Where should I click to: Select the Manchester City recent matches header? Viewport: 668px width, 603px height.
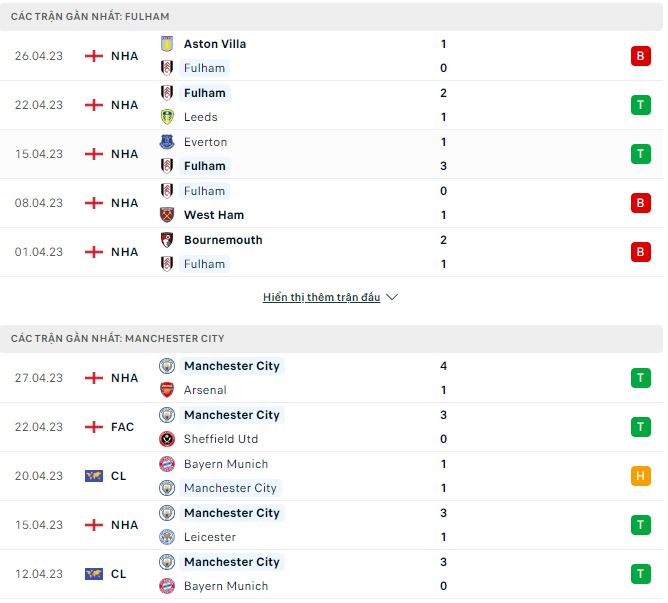[x=118, y=339]
